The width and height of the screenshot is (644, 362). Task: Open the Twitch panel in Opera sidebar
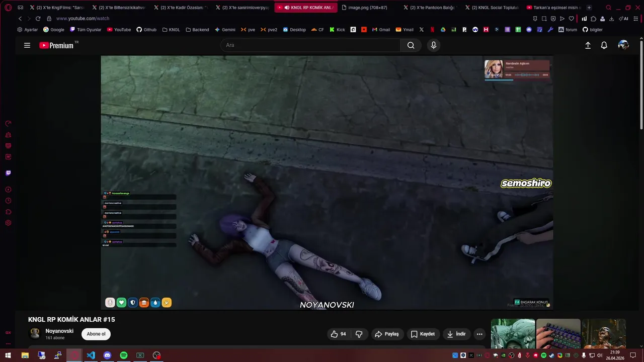8,173
